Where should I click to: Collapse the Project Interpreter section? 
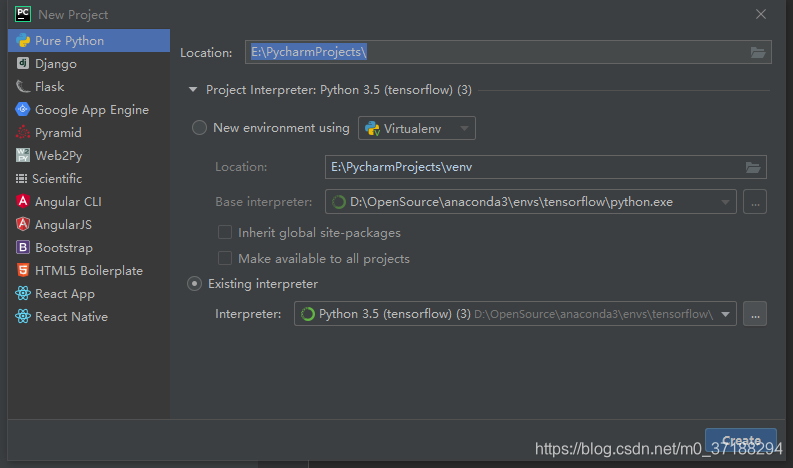193,90
